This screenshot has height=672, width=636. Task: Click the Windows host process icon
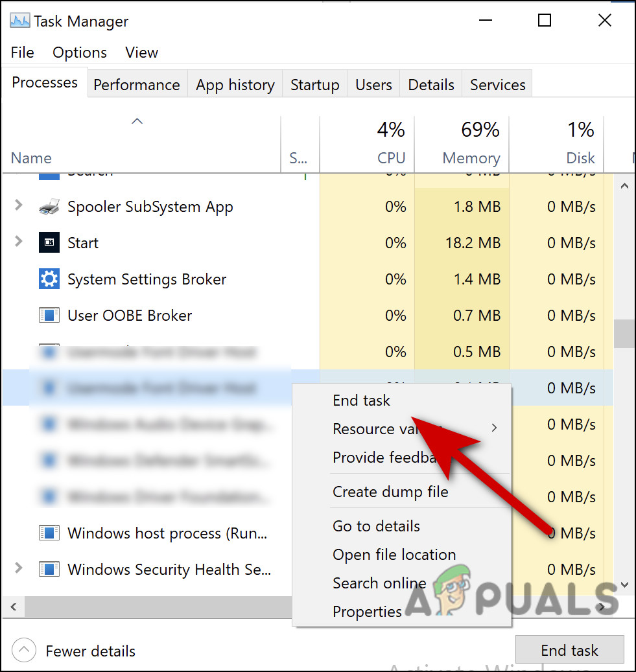pos(49,533)
